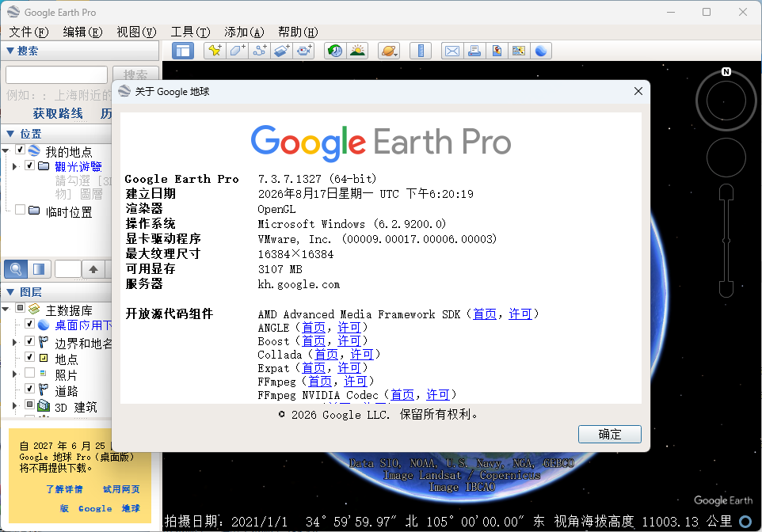The height and width of the screenshot is (532, 762).
Task: Toggle the 我的地点 checkbox
Action: pyautogui.click(x=21, y=150)
